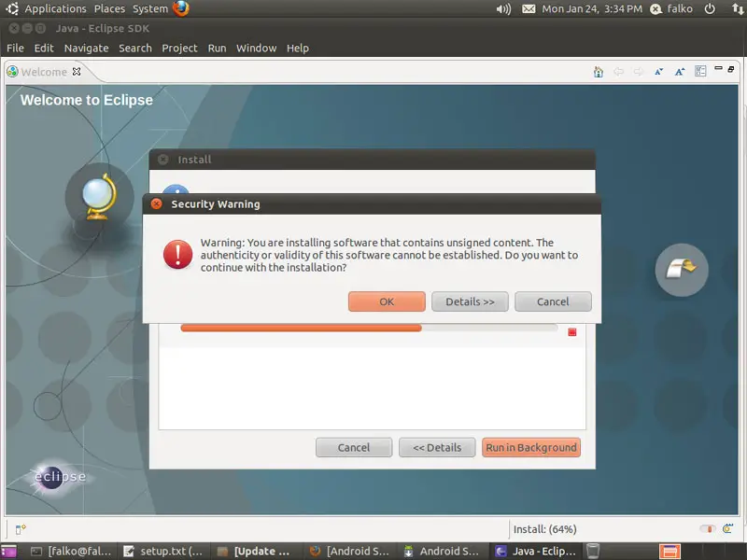Restore the Welcome view with the restore icon
Image resolution: width=747 pixels, height=560 pixels.
click(x=731, y=69)
